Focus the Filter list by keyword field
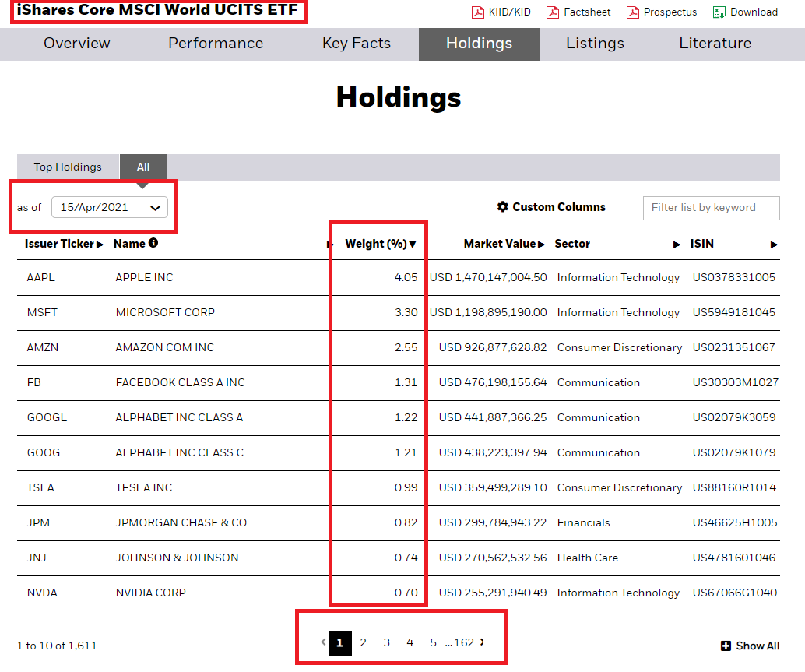805x672 pixels. pos(711,208)
